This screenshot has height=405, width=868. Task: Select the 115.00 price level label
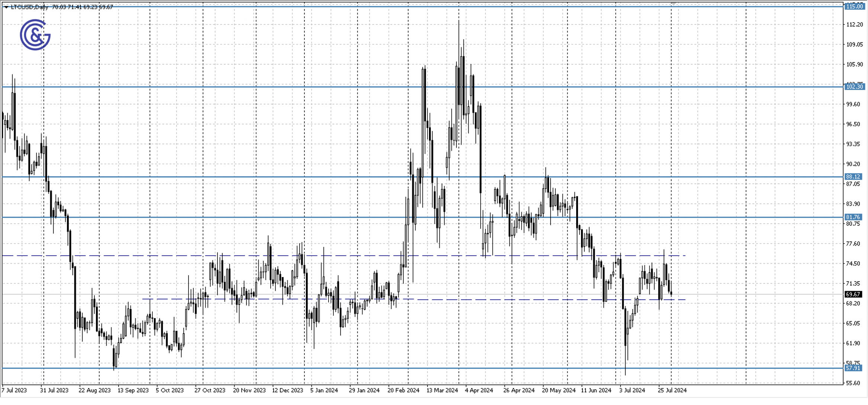click(x=854, y=6)
